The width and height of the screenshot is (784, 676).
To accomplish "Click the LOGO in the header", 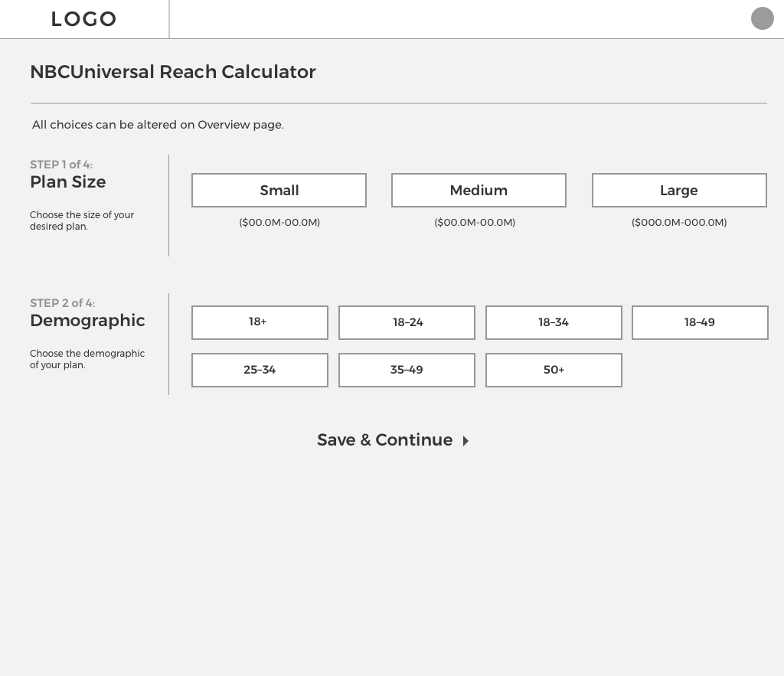I will [x=83, y=19].
